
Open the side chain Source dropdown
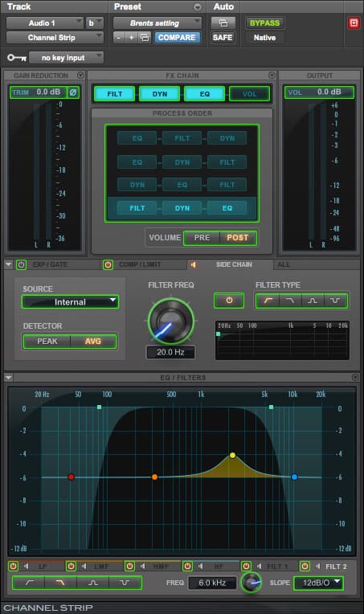click(x=70, y=302)
